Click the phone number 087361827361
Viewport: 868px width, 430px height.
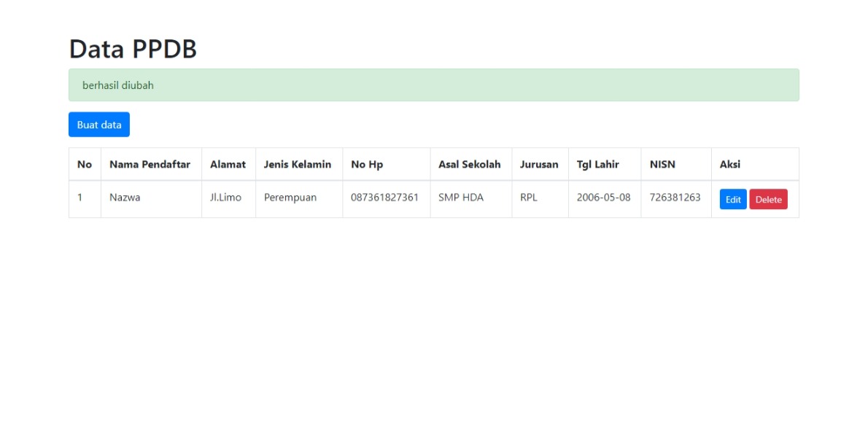pyautogui.click(x=385, y=198)
